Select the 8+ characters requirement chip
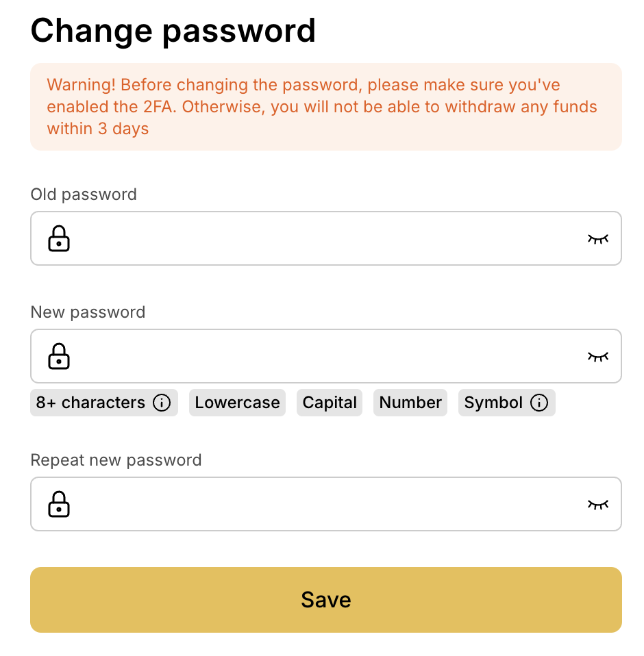Screen dimensions: 644x656 pyautogui.click(x=104, y=403)
